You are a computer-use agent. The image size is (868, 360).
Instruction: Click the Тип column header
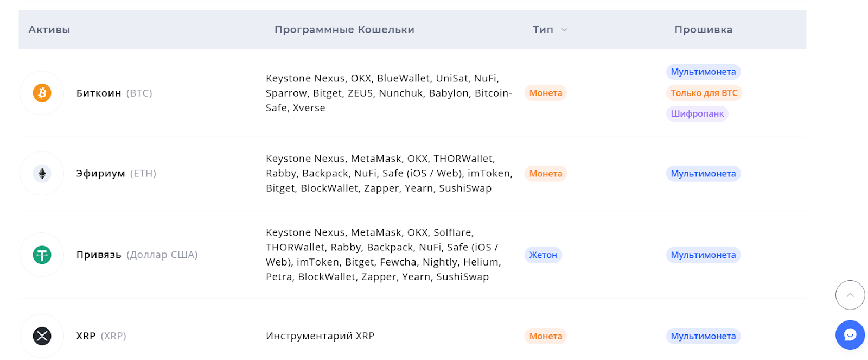[543, 30]
